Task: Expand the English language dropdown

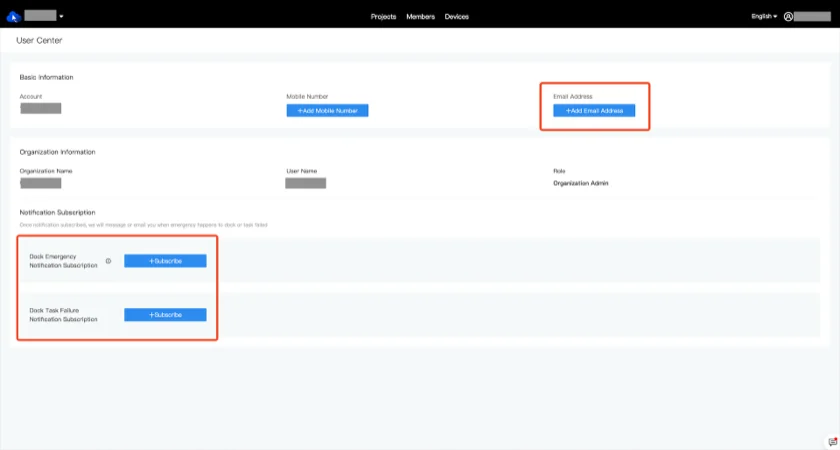Action: point(764,17)
